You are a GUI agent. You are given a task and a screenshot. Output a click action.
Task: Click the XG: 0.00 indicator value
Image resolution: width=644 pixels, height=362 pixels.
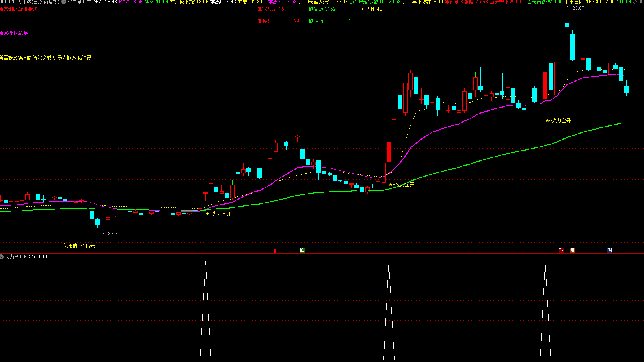pos(37,257)
